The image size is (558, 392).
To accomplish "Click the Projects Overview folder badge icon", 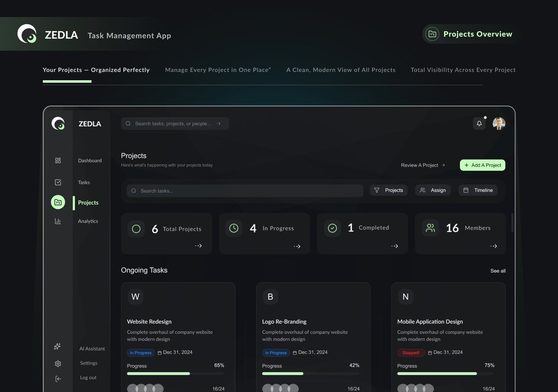I will coord(432,33).
